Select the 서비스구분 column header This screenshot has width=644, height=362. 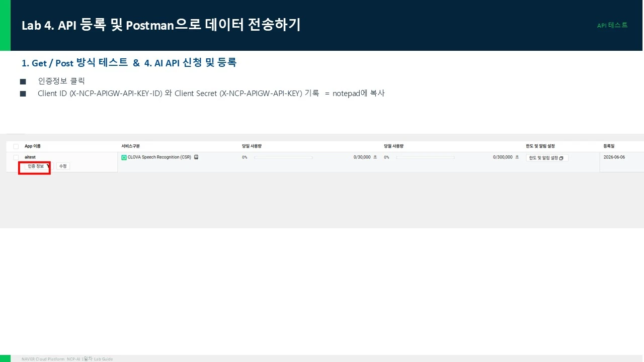pos(130,146)
